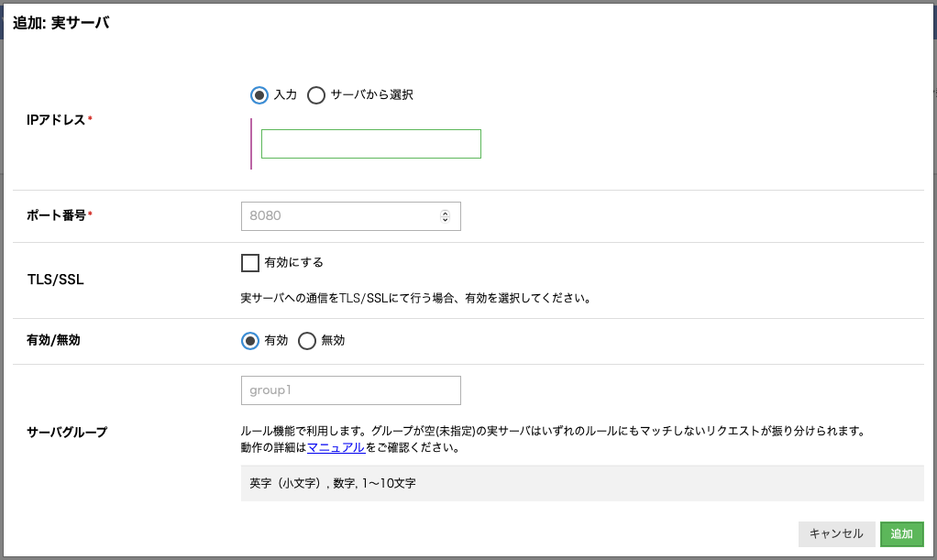Click the green 追加 button
This screenshot has height=560, width=937.
point(902,533)
